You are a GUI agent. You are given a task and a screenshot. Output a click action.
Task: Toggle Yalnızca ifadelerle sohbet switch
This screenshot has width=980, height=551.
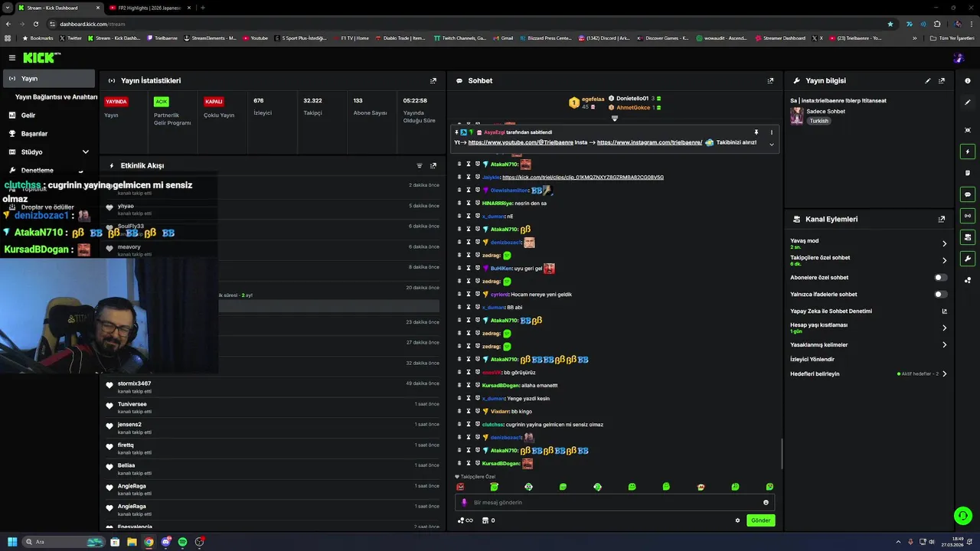click(940, 295)
